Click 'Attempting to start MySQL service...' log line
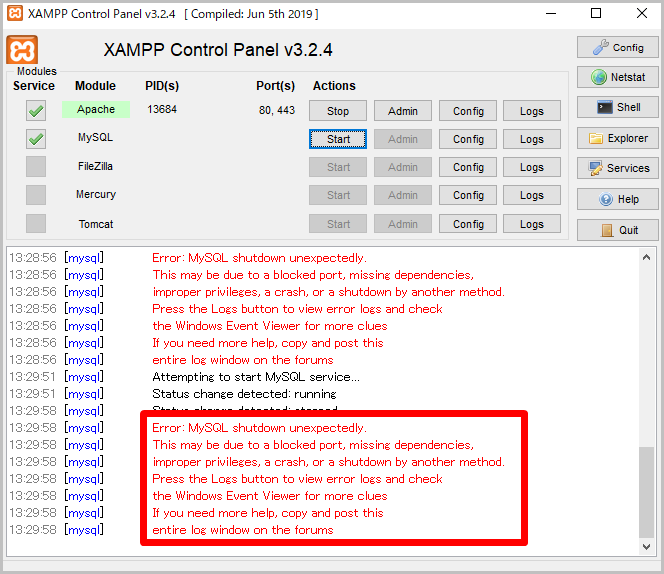The height and width of the screenshot is (574, 664). coord(256,377)
